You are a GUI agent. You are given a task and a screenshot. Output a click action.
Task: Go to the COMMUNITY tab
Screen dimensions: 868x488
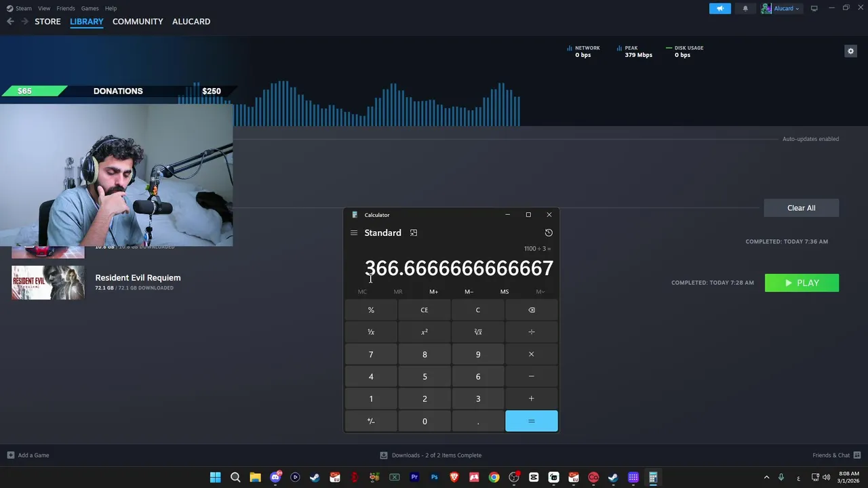coord(138,22)
